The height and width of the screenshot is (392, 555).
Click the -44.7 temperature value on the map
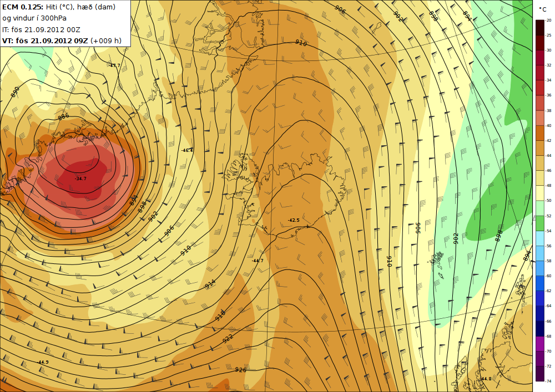pos(258,261)
